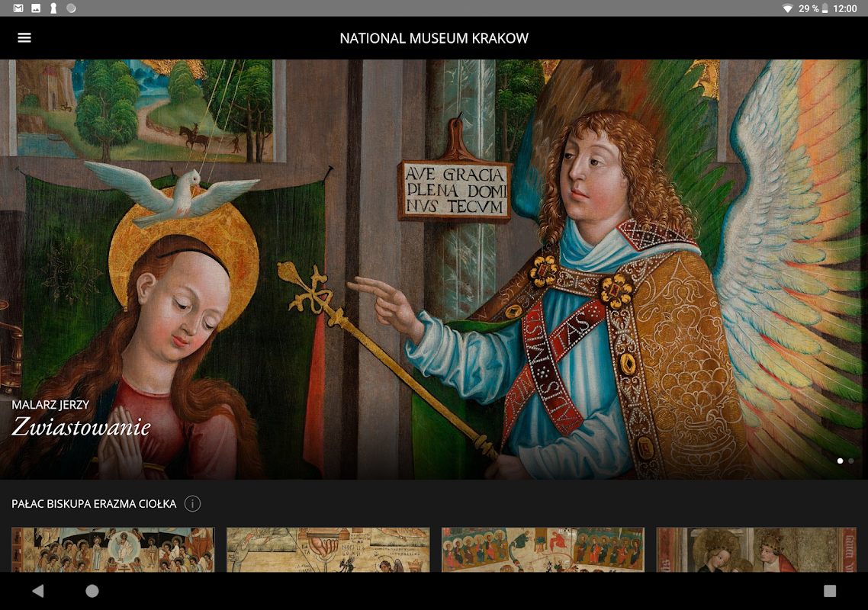Switch to the second carousel page dot

click(851, 461)
